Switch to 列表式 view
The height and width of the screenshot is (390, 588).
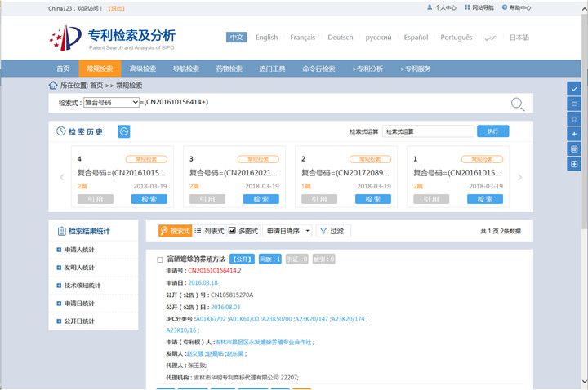209,231
